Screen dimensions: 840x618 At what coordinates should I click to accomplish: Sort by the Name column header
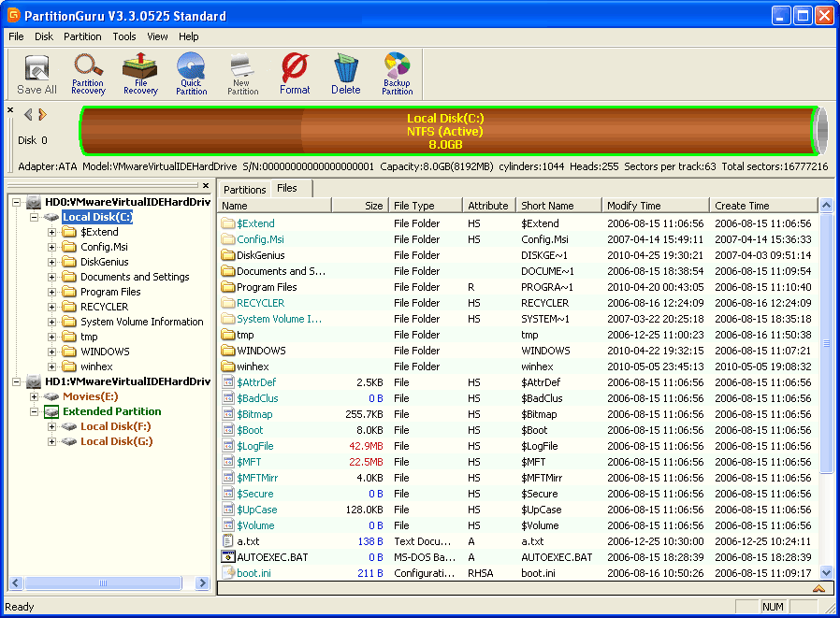click(x=275, y=206)
